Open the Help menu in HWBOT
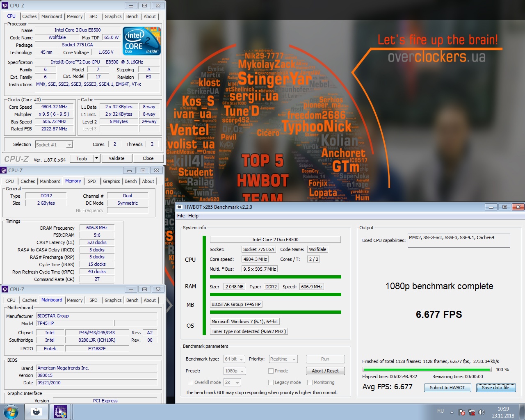This screenshot has width=525, height=420. point(193,216)
